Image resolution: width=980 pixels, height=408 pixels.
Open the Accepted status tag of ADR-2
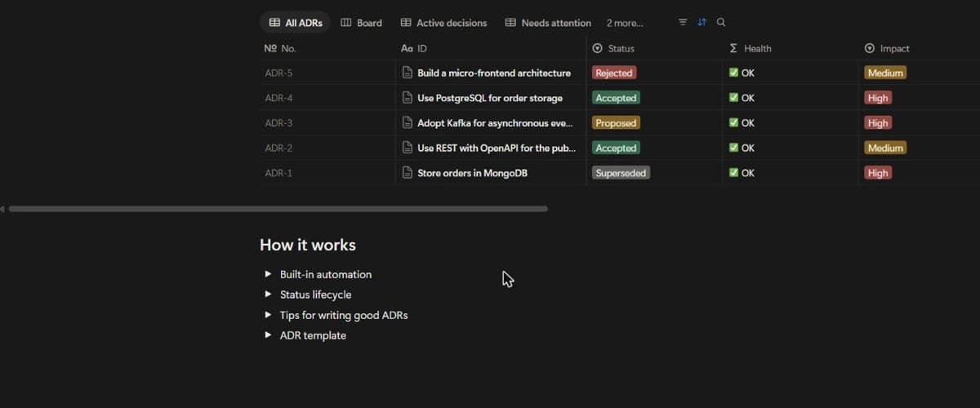pyautogui.click(x=616, y=148)
